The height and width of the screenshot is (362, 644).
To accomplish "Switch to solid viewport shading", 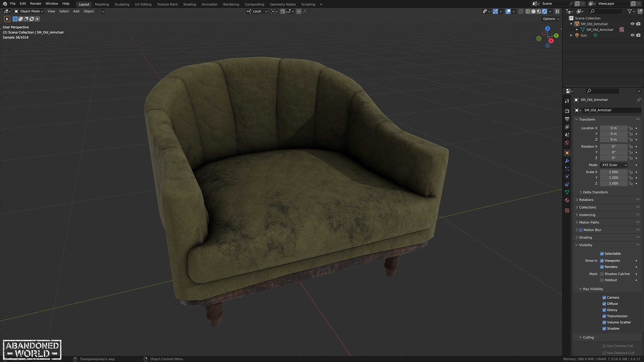I will [x=533, y=11].
